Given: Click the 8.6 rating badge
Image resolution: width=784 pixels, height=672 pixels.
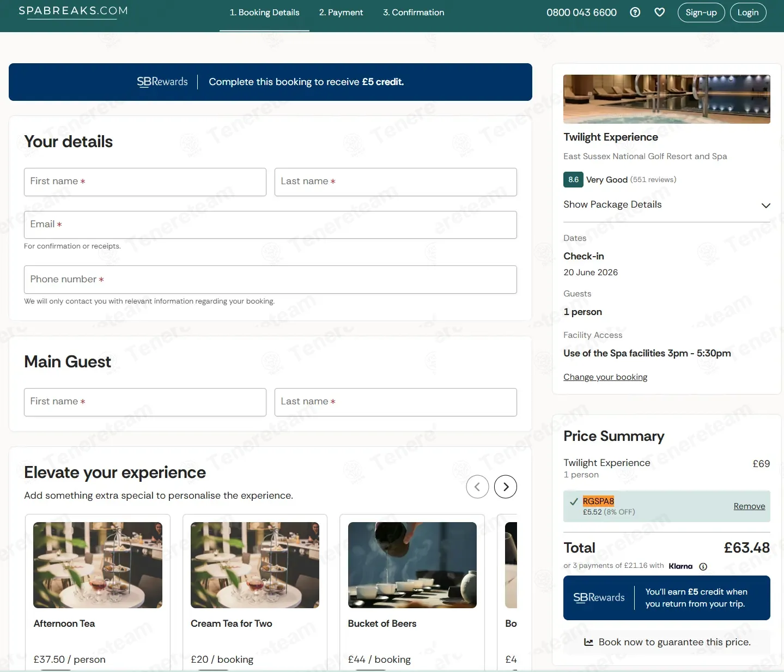Looking at the screenshot, I should click(573, 179).
